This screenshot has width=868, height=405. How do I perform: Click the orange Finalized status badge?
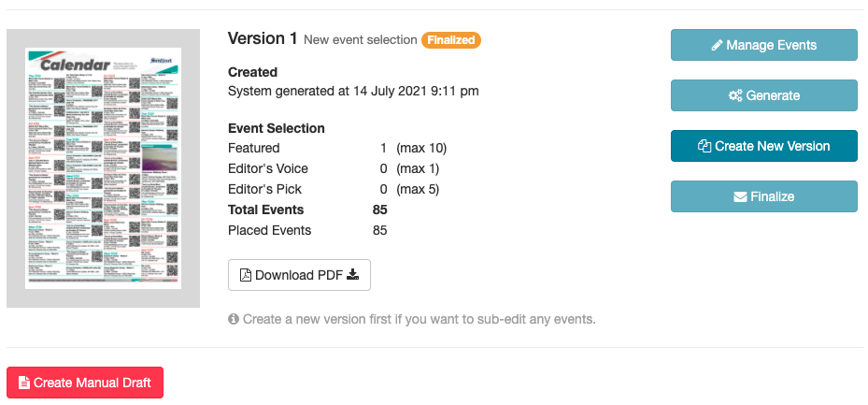pyautogui.click(x=451, y=40)
